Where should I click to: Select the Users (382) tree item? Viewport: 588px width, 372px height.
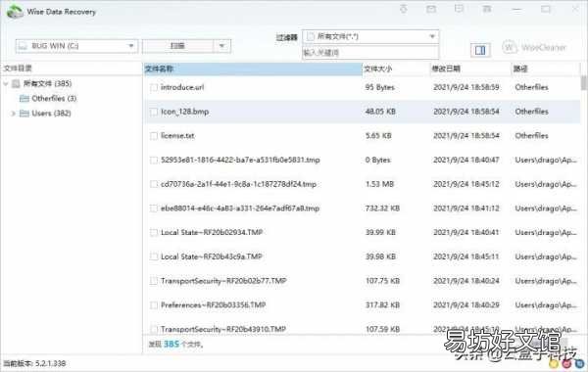[51, 114]
